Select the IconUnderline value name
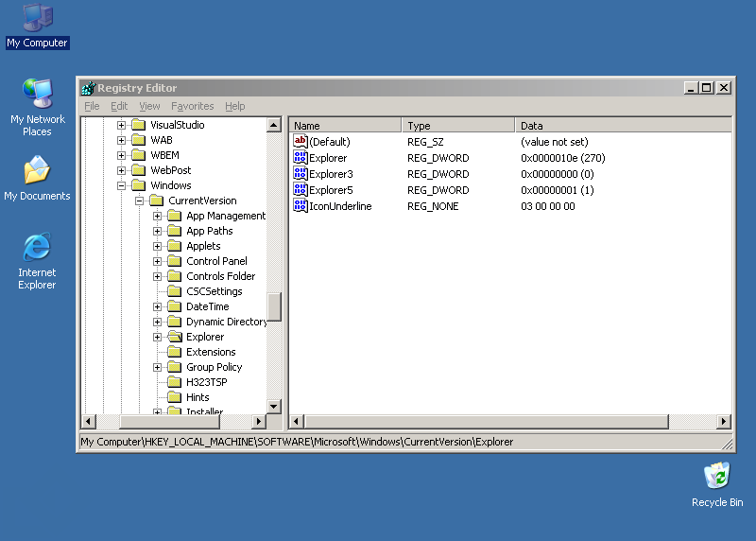This screenshot has width=756, height=541. point(340,206)
